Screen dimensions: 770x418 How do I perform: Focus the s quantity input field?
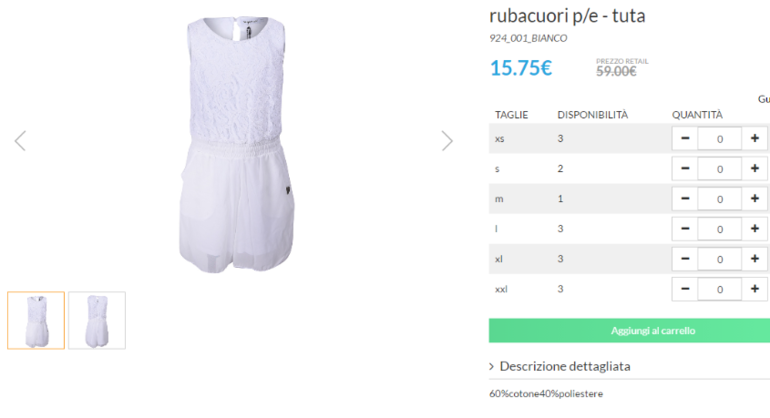720,169
